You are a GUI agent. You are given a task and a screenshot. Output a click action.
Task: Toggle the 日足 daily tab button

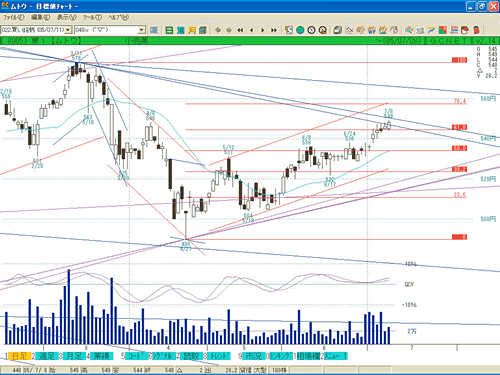pyautogui.click(x=20, y=356)
